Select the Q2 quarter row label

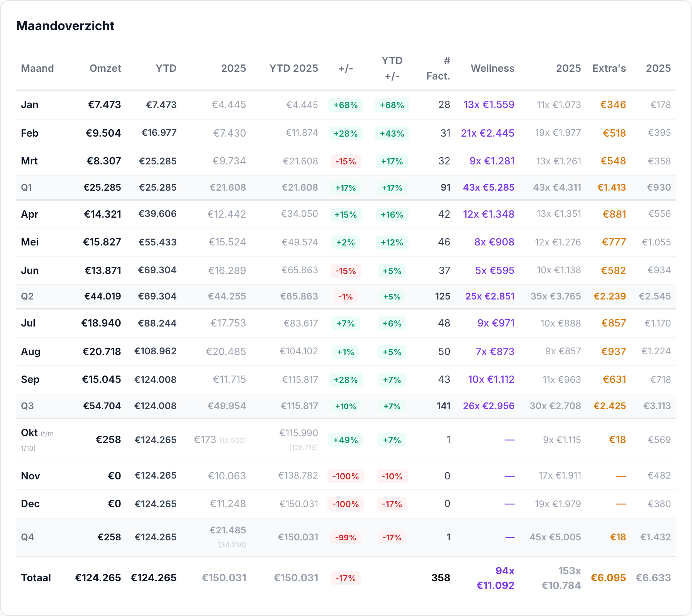27,296
